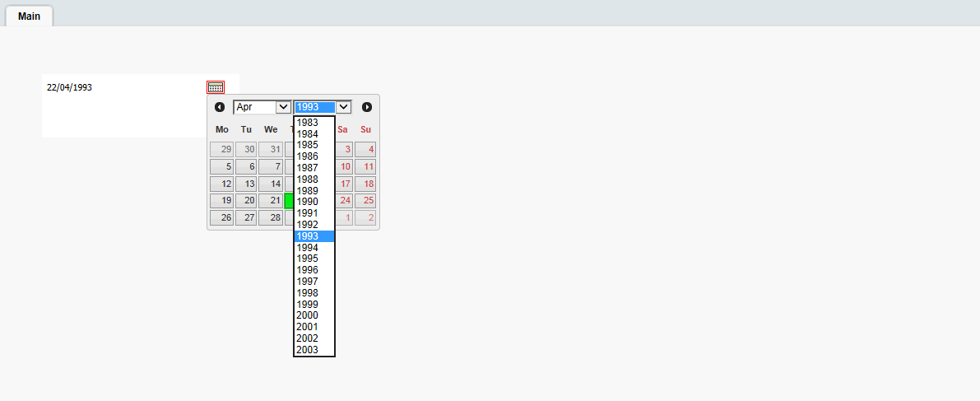Select Sunday day 25
The height and width of the screenshot is (401, 980).
pyautogui.click(x=365, y=201)
